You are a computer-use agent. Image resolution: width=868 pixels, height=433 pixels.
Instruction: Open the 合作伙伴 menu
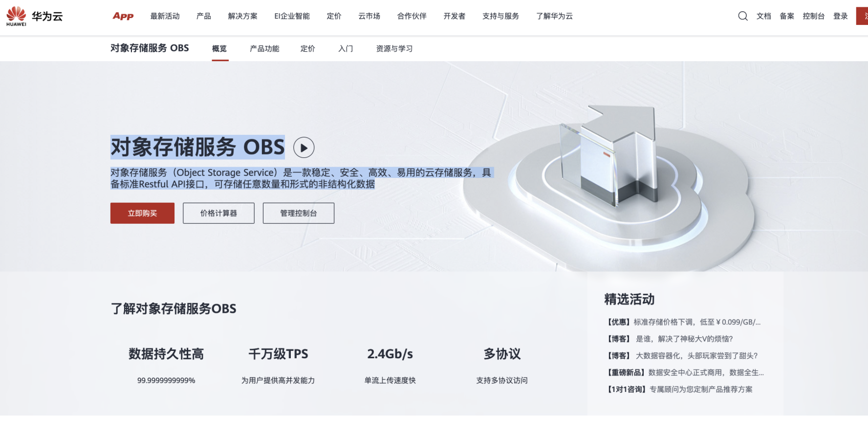pos(412,16)
